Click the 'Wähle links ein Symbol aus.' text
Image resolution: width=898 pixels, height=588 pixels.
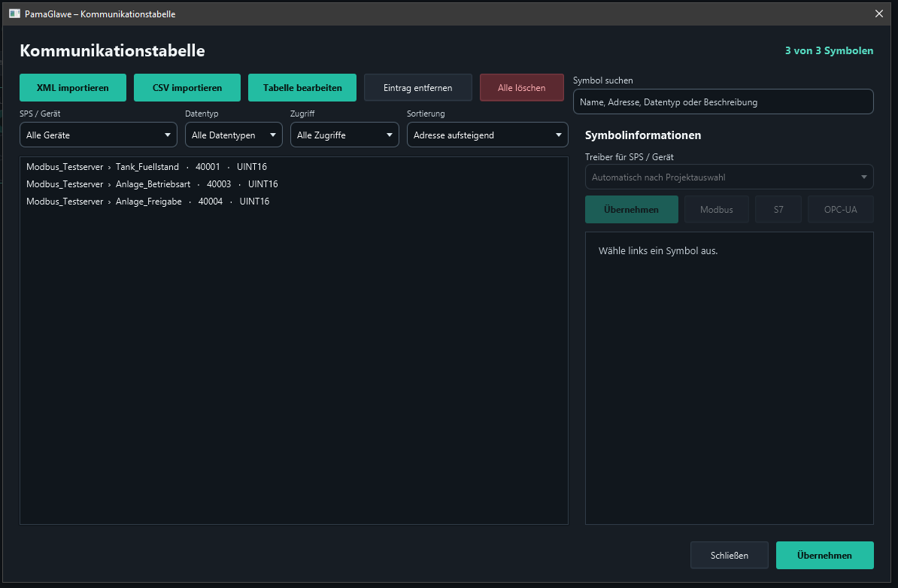click(658, 251)
